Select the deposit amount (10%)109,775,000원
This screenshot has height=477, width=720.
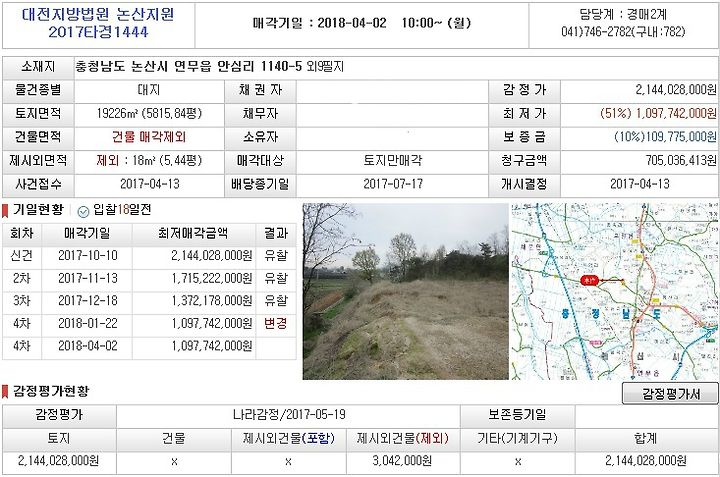pos(665,137)
